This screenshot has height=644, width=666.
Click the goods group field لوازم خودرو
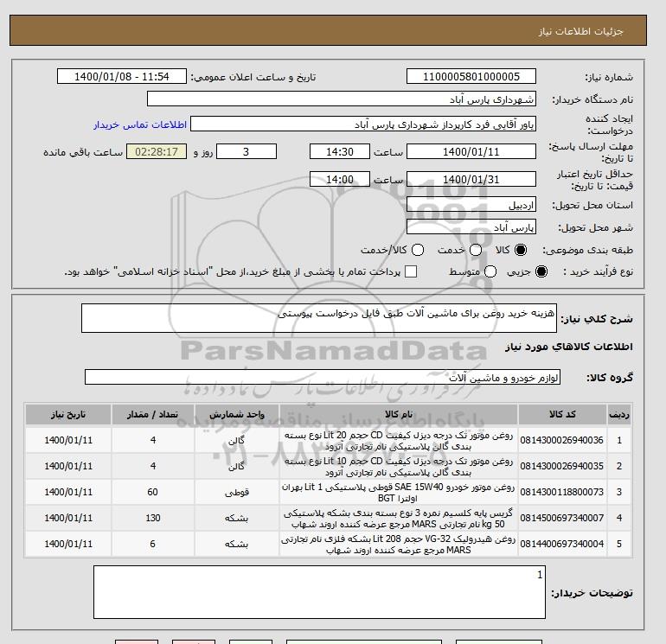[323, 377]
